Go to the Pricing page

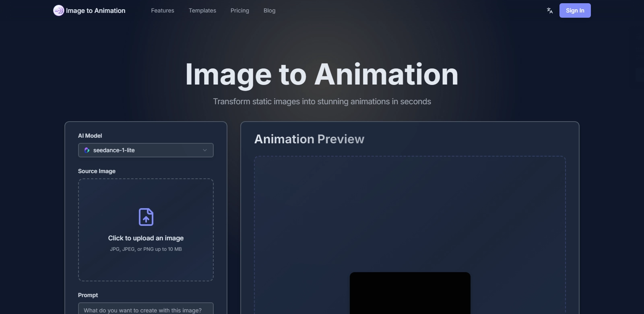240,10
